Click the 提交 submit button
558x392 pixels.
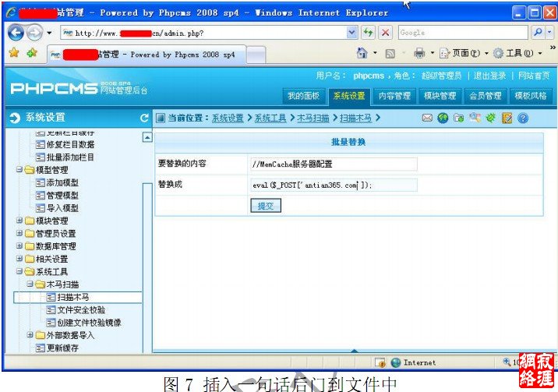(266, 206)
